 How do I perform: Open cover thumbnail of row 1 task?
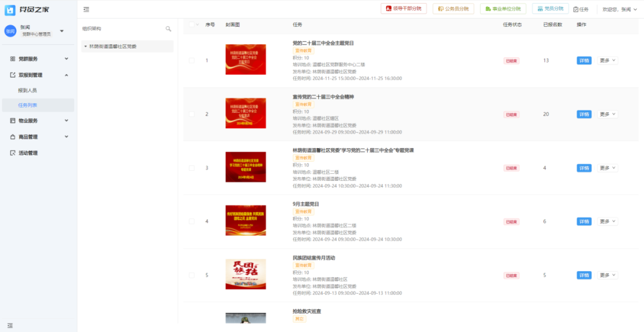[246, 59]
